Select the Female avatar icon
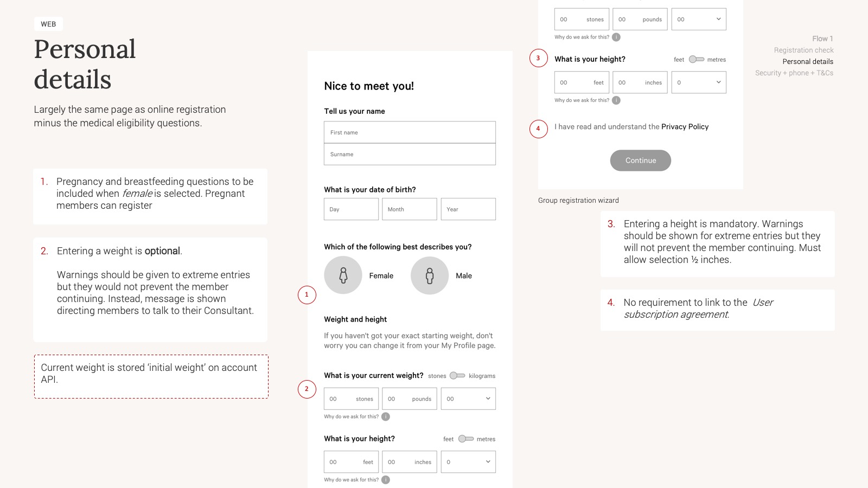 coord(343,275)
